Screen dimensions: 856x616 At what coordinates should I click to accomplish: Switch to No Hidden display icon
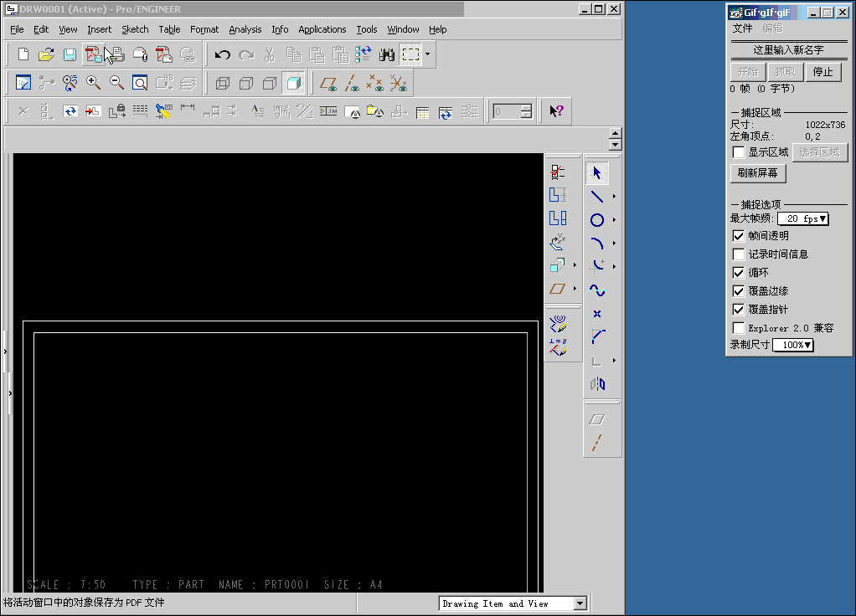[270, 83]
